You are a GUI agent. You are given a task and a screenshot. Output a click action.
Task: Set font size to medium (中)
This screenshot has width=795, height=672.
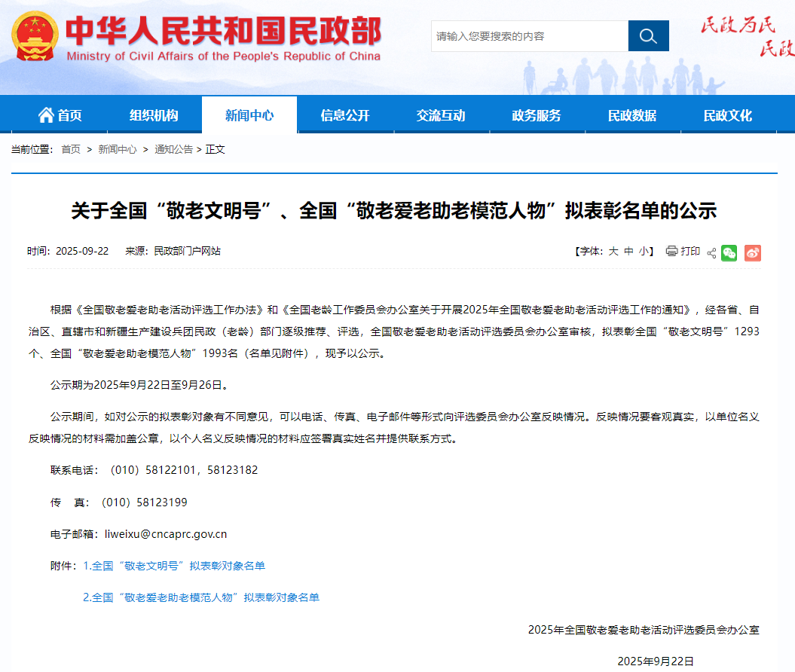628,252
